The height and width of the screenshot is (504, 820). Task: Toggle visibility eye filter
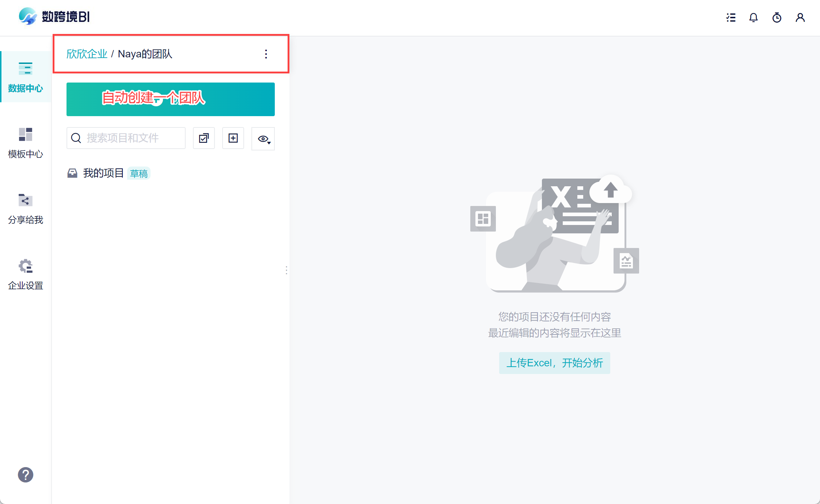click(263, 139)
